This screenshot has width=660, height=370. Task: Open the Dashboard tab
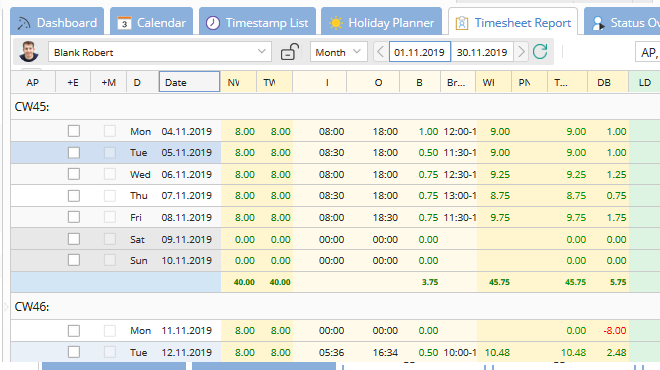[x=57, y=22]
